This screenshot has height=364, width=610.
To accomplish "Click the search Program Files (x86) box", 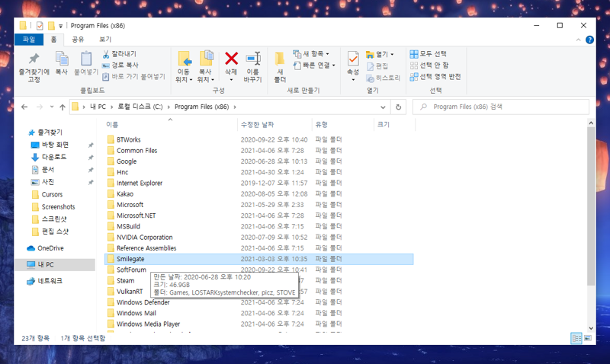I will click(x=501, y=107).
